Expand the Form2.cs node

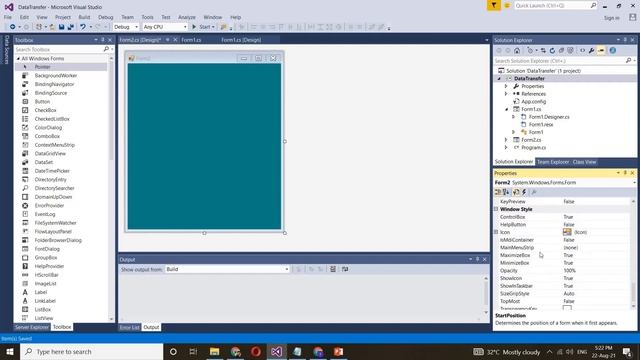(x=506, y=140)
